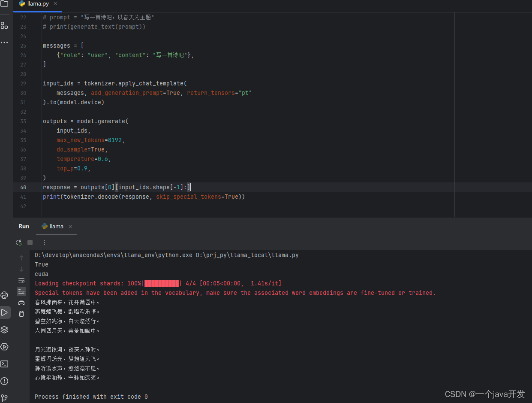Click 'Process finished with exit code 0'
532x403 pixels.
tap(91, 397)
